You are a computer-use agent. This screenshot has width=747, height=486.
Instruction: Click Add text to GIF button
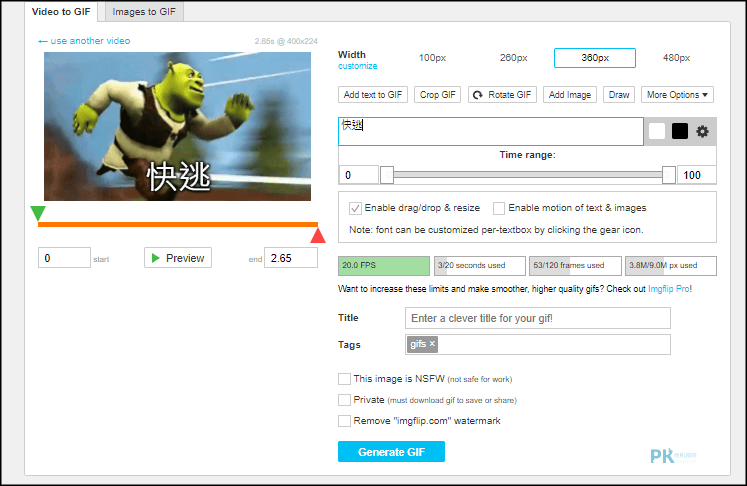click(373, 95)
